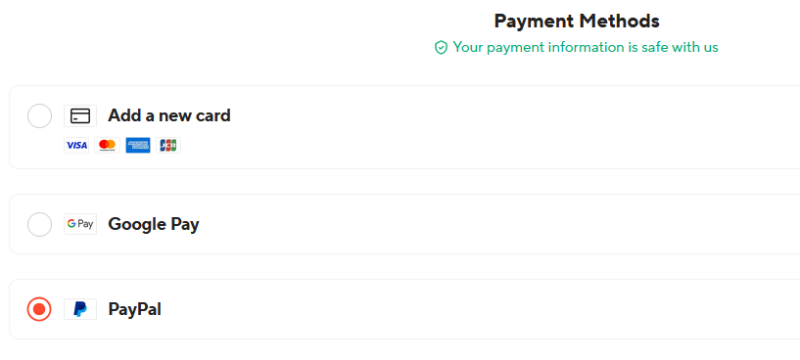Image resolution: width=800 pixels, height=360 pixels.
Task: Click the Mastercard logo
Action: [x=107, y=145]
